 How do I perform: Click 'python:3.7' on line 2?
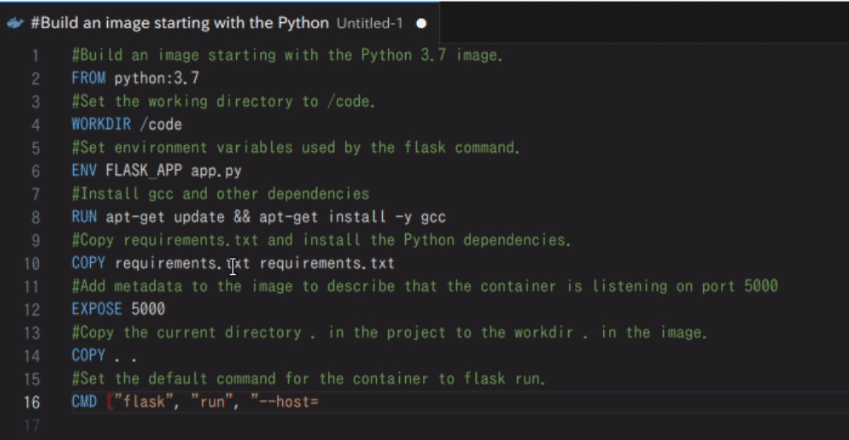156,78
